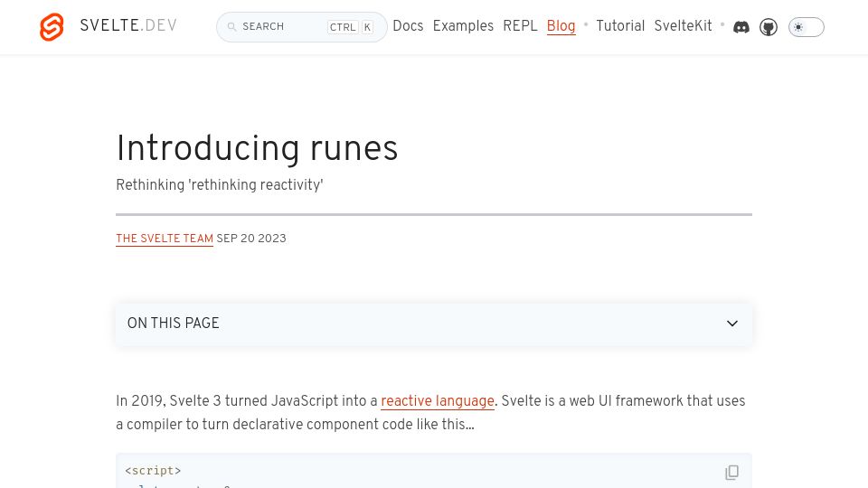Toggle the light/dark theme switch
Screen dimensions: 868x488
pos(806,27)
